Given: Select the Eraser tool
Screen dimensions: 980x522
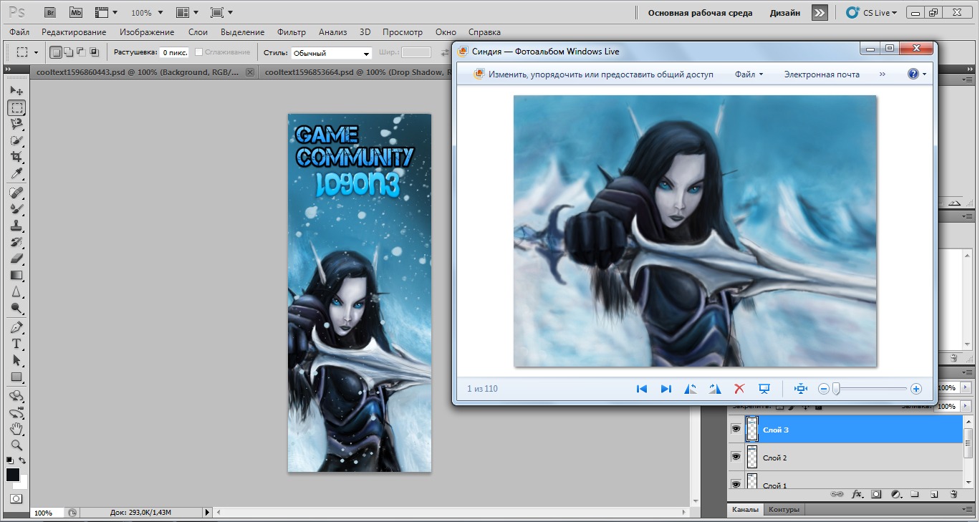Looking at the screenshot, I should click(x=16, y=258).
